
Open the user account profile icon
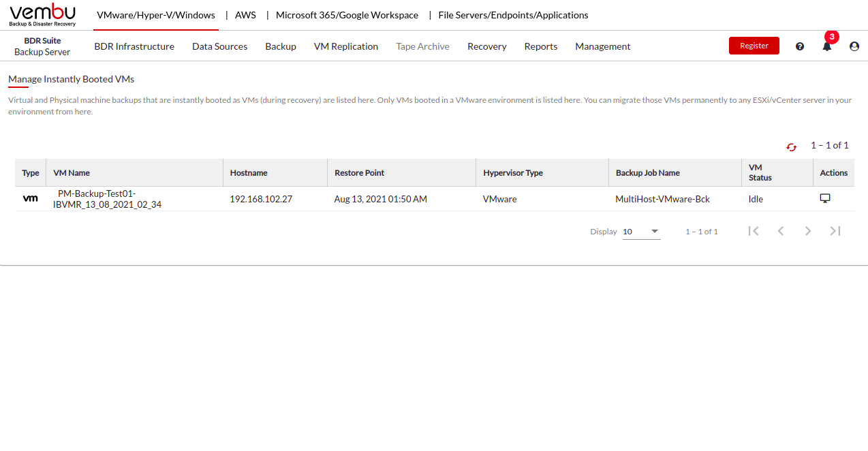tap(854, 46)
